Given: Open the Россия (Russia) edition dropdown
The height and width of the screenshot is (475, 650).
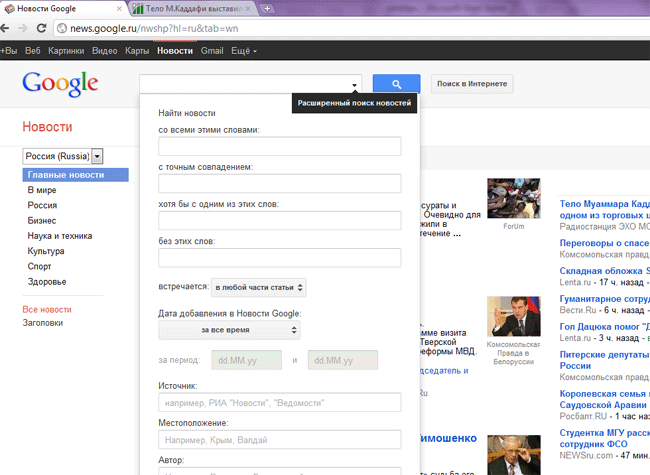Looking at the screenshot, I should [x=97, y=156].
